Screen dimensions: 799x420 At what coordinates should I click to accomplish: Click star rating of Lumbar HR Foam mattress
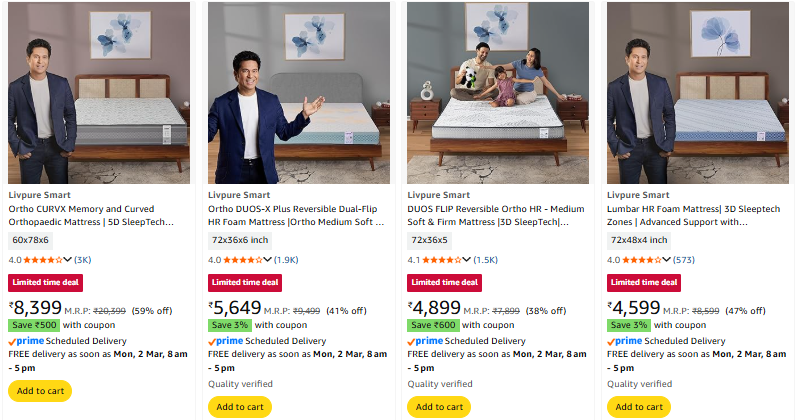pyautogui.click(x=643, y=259)
